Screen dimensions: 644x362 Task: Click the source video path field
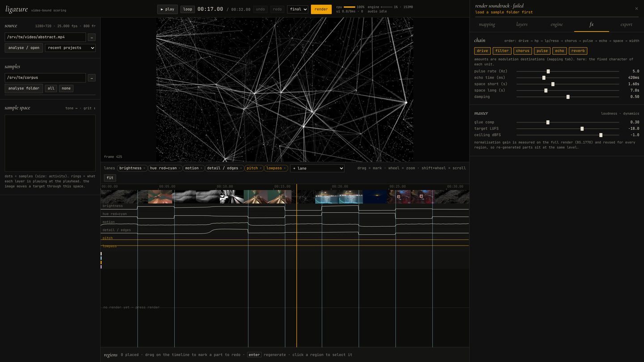45,37
